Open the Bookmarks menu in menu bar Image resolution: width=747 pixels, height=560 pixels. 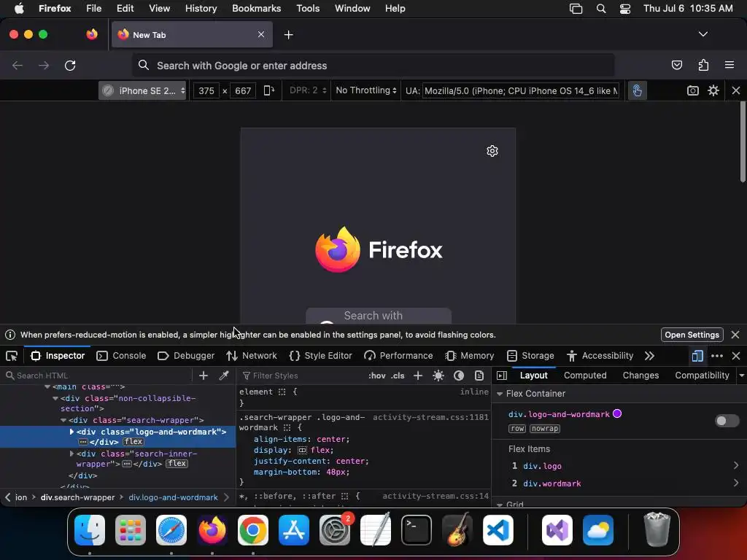pos(256,9)
